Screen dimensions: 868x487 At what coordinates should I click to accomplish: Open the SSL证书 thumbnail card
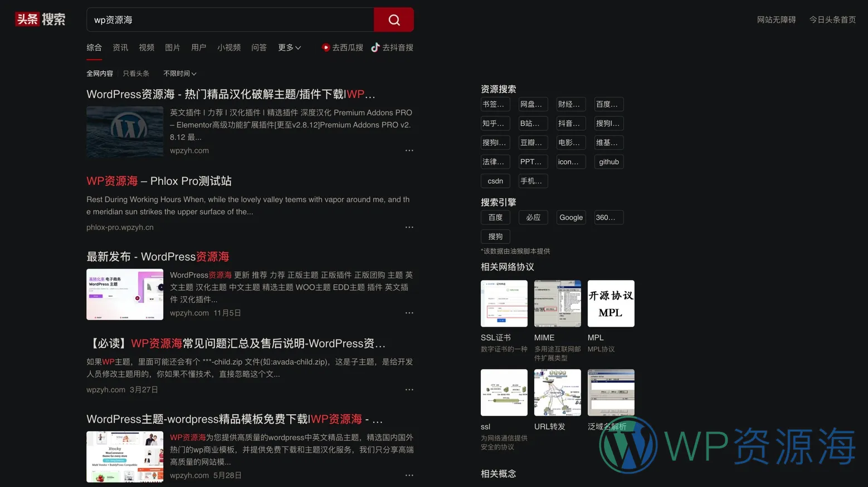(x=504, y=303)
